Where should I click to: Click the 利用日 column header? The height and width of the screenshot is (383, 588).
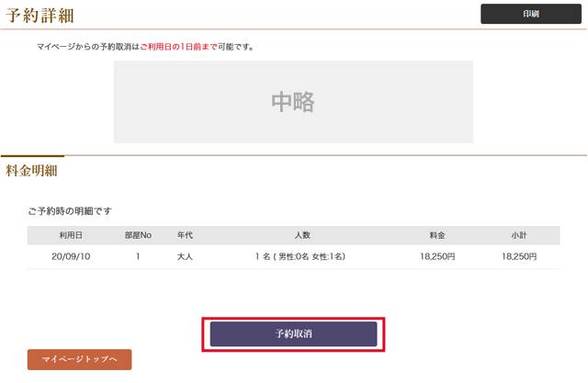coord(72,235)
